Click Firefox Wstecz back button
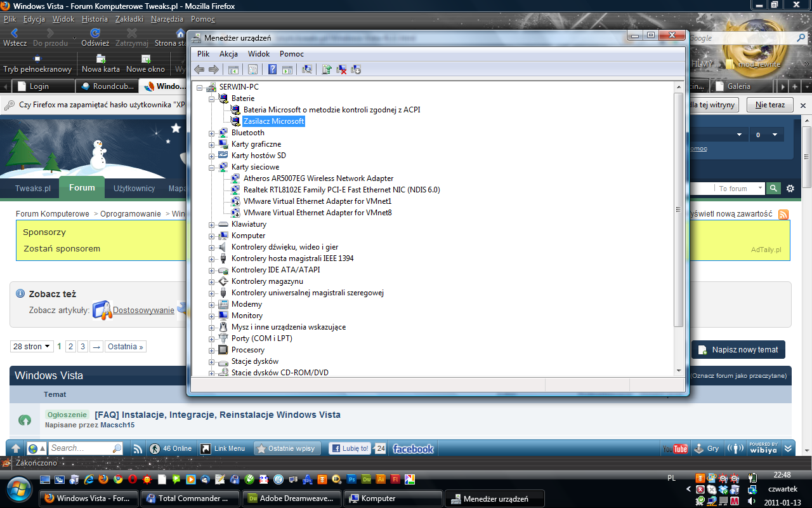 [x=15, y=37]
